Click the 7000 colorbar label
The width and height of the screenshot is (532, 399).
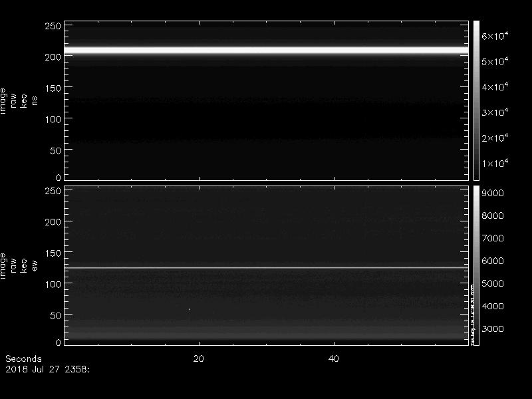click(x=493, y=238)
